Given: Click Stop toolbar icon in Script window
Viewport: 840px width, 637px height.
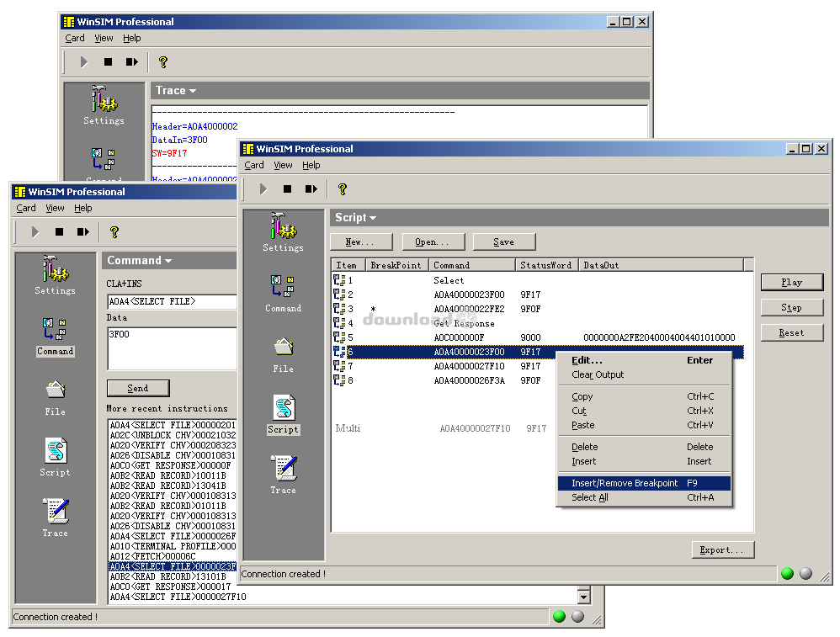Looking at the screenshot, I should pos(288,189).
